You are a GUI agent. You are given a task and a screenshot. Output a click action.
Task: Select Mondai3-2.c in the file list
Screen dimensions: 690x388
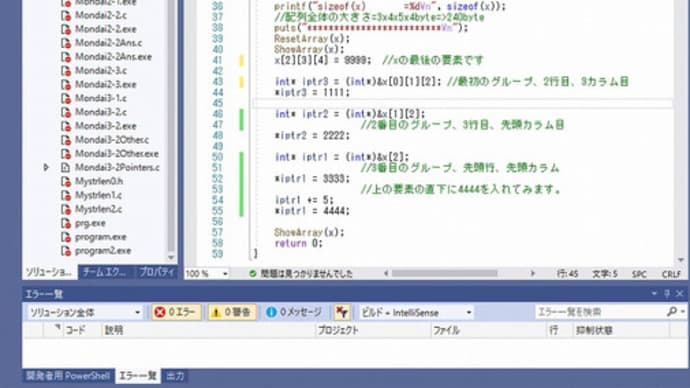[x=101, y=112]
